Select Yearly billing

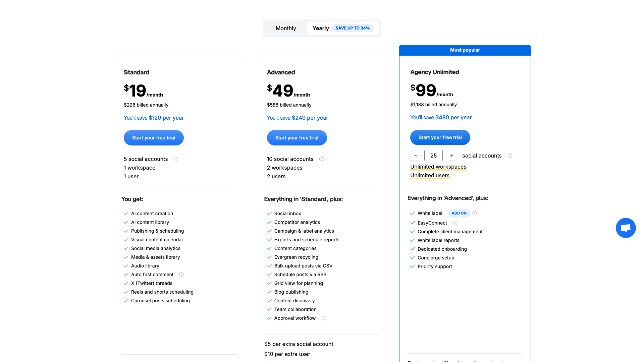pyautogui.click(x=321, y=28)
